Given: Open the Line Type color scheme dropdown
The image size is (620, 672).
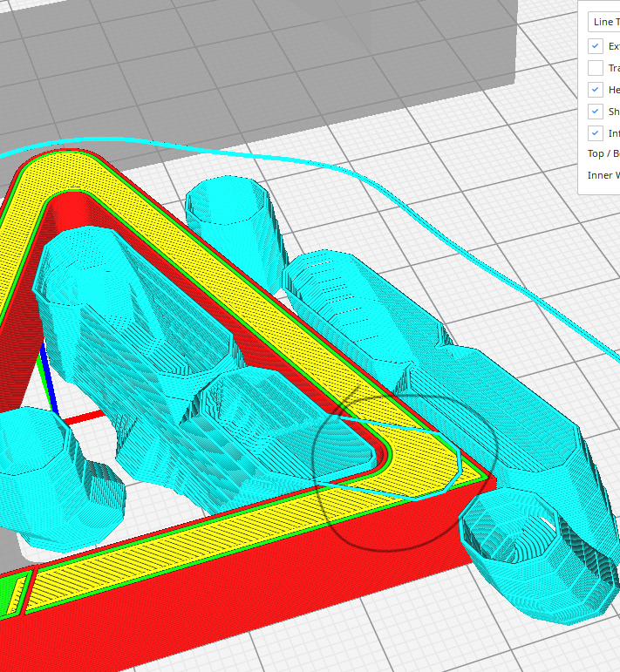Looking at the screenshot, I should pyautogui.click(x=603, y=22).
